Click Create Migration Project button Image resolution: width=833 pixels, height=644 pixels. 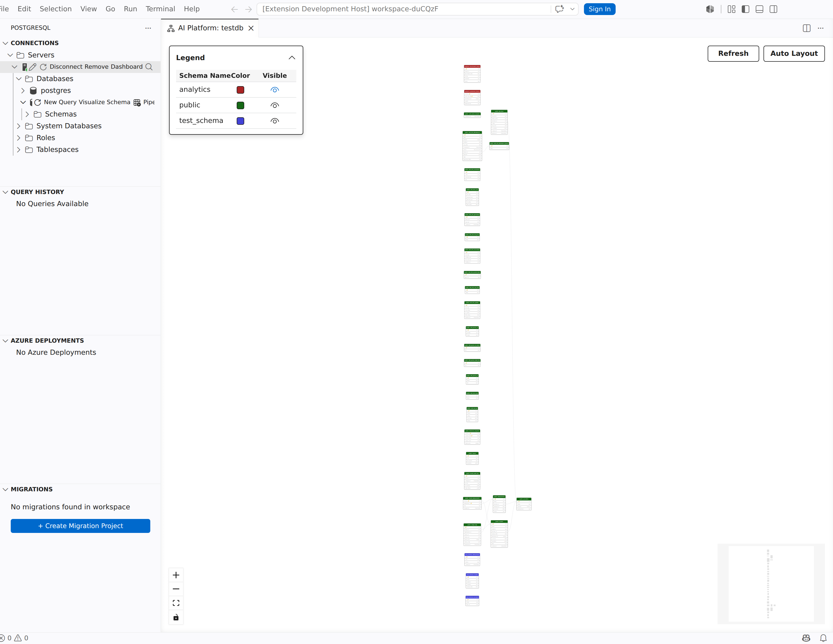pos(81,526)
